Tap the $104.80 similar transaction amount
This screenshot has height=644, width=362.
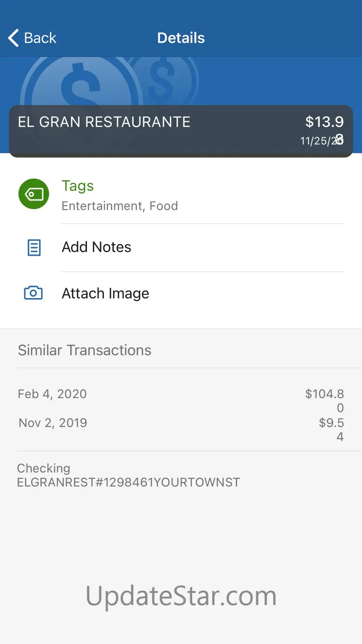pyautogui.click(x=325, y=400)
